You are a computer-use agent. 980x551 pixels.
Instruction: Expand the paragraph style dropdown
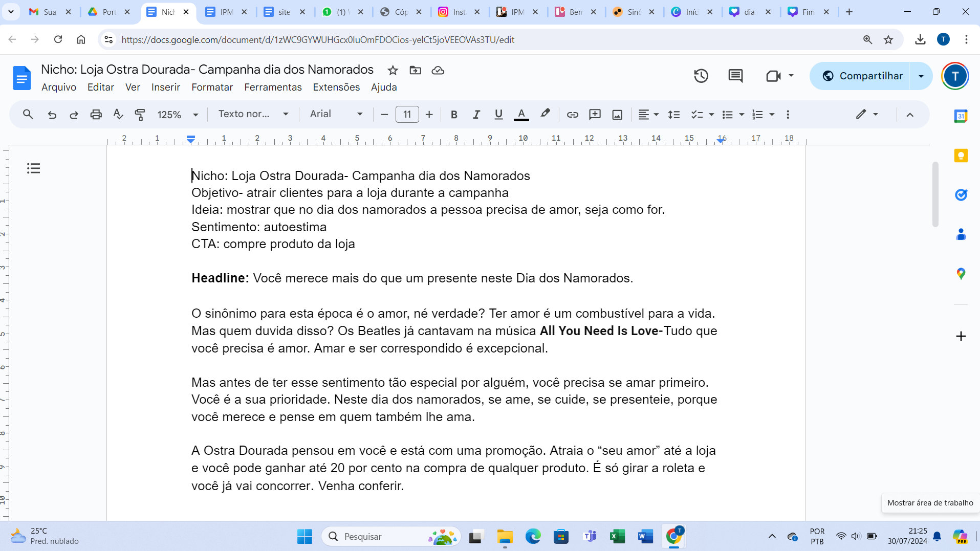coord(253,114)
